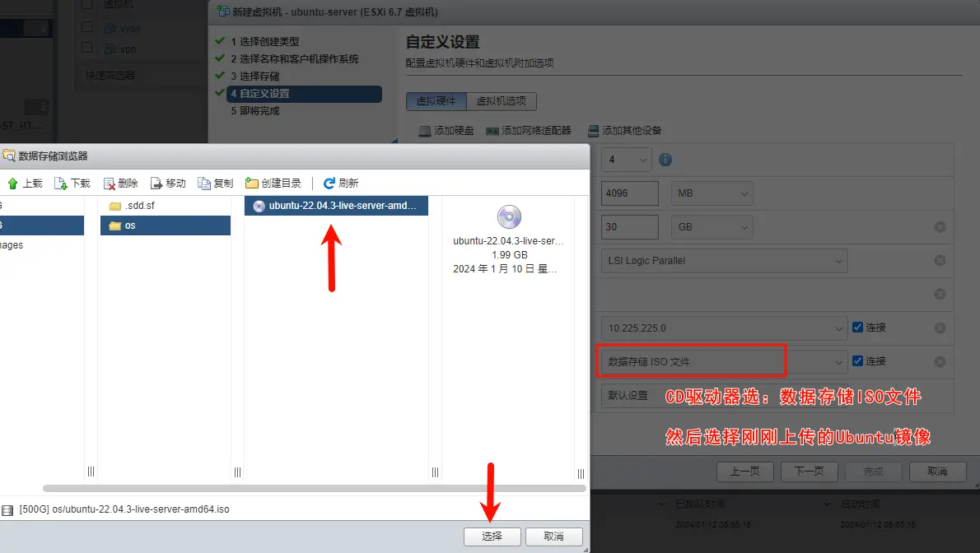Open the memory unit dropdown MB
The image size is (980, 553).
pos(712,193)
